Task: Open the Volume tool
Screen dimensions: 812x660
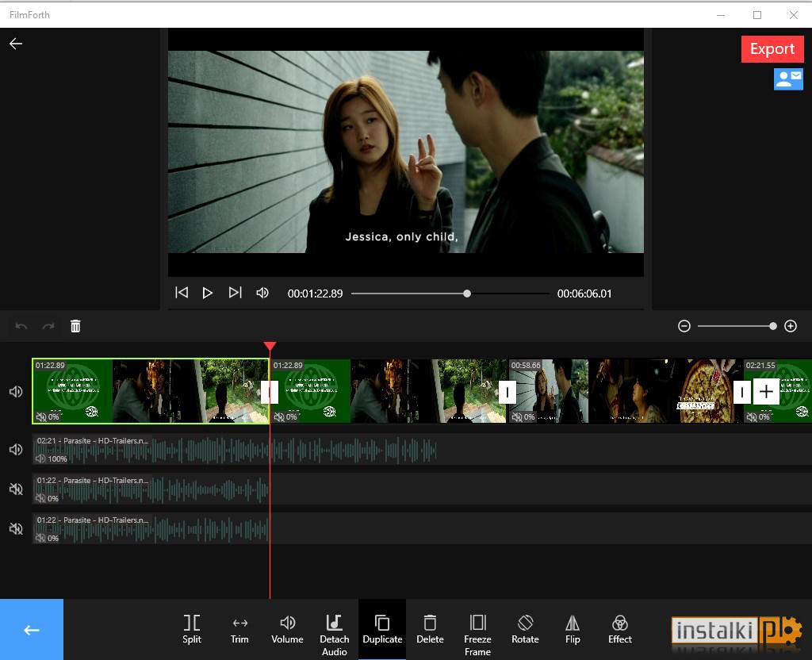Action: pyautogui.click(x=287, y=629)
